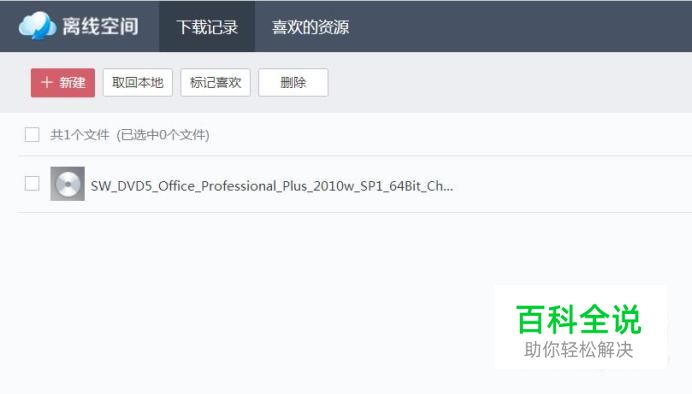Click the 标记喜欢 button
692x394 pixels.
click(x=215, y=83)
